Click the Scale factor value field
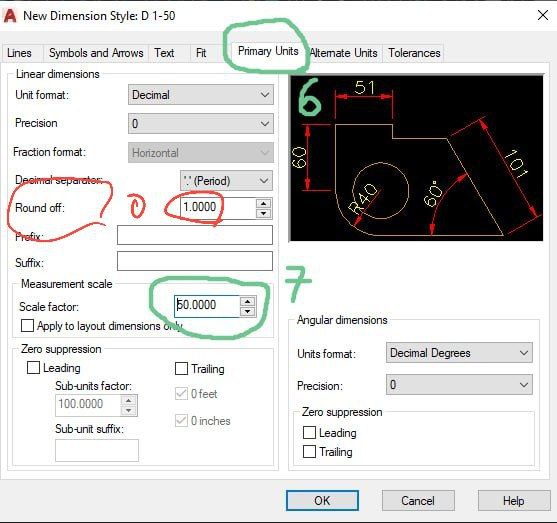The width and height of the screenshot is (557, 523). [x=207, y=306]
